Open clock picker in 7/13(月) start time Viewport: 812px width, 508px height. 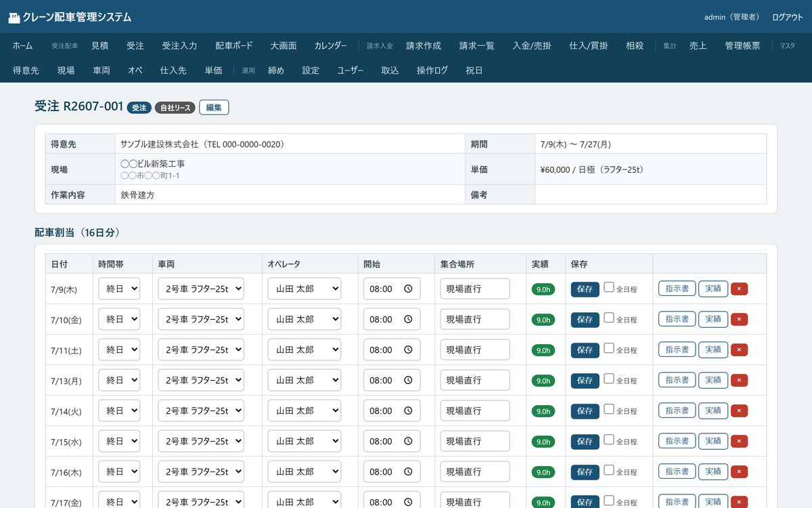tap(408, 380)
